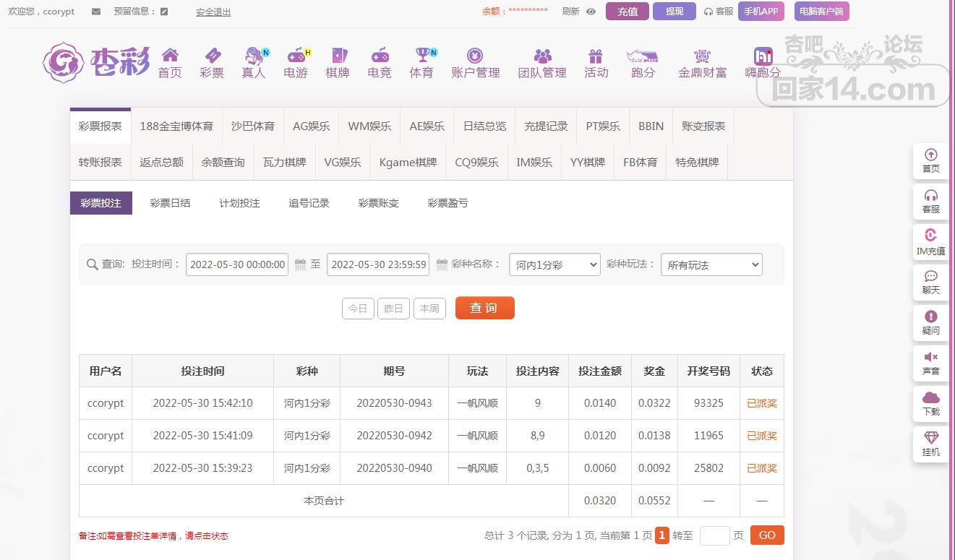Open the 彩票 lottery ticket icon

point(212,56)
